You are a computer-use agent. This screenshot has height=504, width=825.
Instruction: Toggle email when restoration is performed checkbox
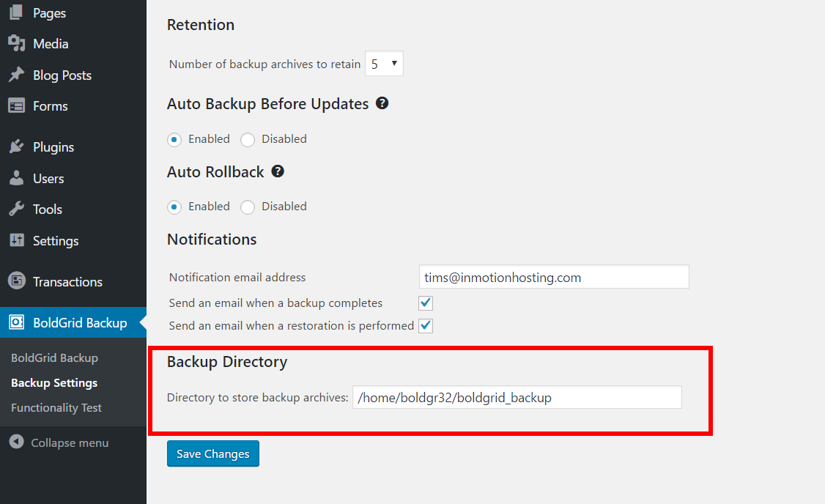coord(426,326)
